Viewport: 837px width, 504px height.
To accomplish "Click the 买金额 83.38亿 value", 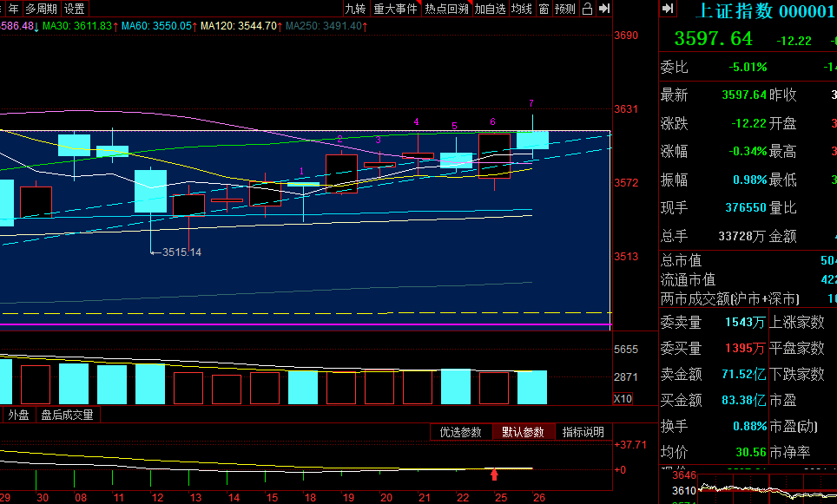I will pos(743,400).
